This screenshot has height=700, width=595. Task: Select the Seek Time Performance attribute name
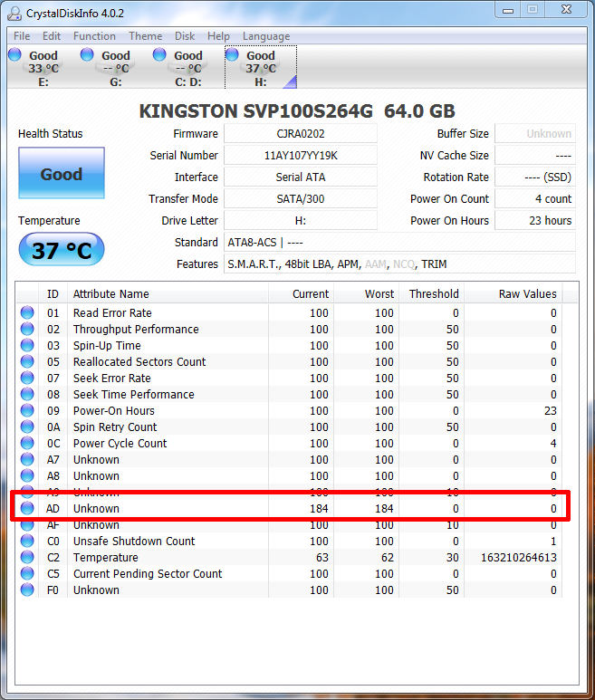click(134, 395)
